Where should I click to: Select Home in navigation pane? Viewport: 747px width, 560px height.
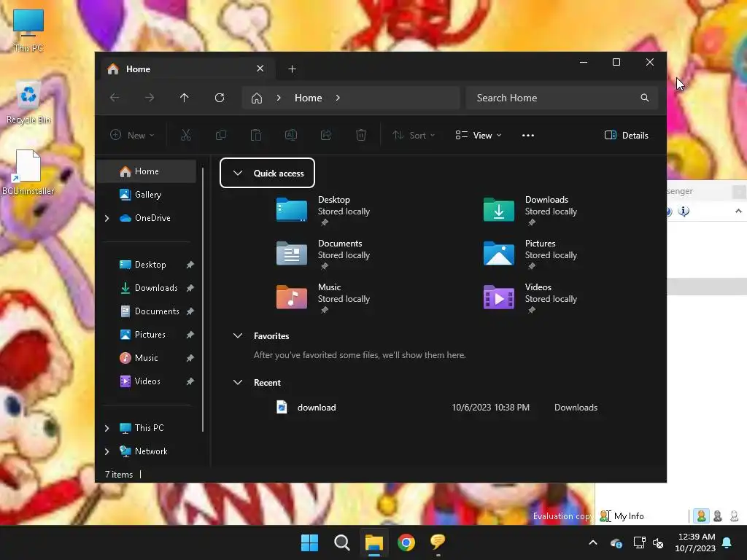point(146,171)
